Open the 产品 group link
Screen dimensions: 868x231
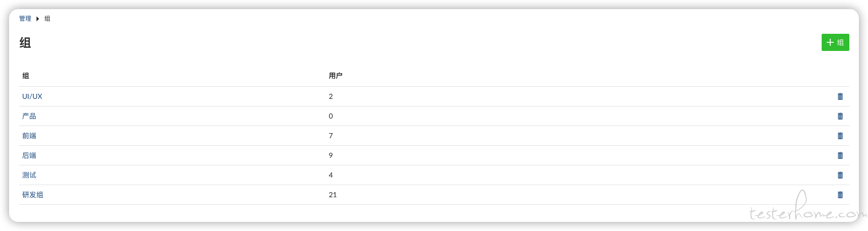click(x=29, y=116)
